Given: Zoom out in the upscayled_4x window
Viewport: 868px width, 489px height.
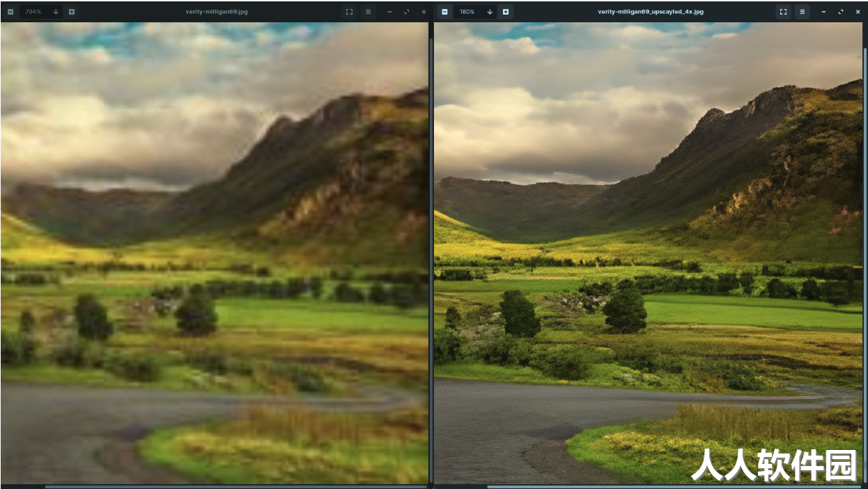Looking at the screenshot, I should (444, 12).
